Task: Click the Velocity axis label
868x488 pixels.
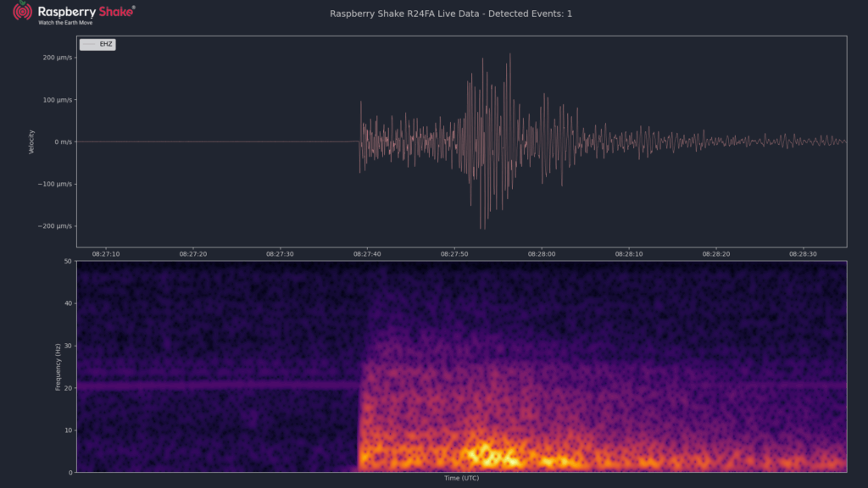Action: 31,141
